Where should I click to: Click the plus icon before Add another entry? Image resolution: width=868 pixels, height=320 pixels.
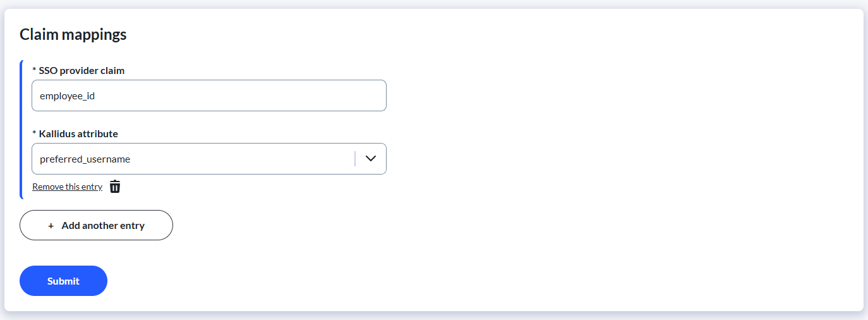coord(51,226)
